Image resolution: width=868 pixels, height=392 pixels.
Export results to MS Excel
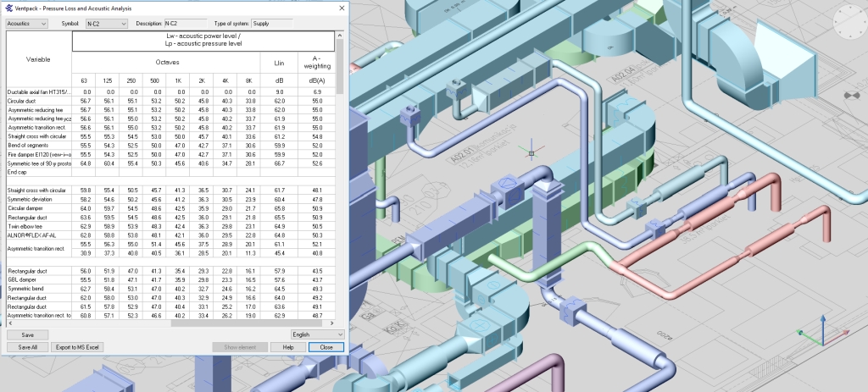click(78, 347)
